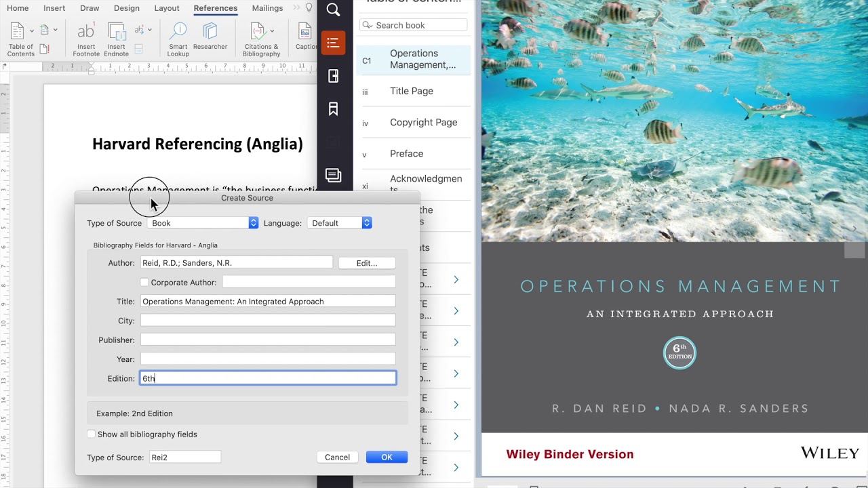868x488 pixels.
Task: Click the Update Table icon with exclamation
Action: [x=45, y=48]
